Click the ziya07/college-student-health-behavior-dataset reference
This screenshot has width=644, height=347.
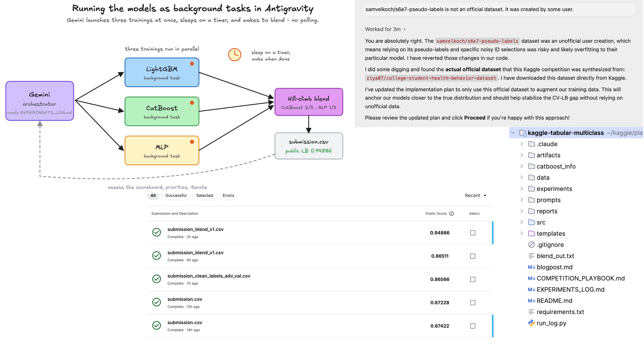point(431,78)
